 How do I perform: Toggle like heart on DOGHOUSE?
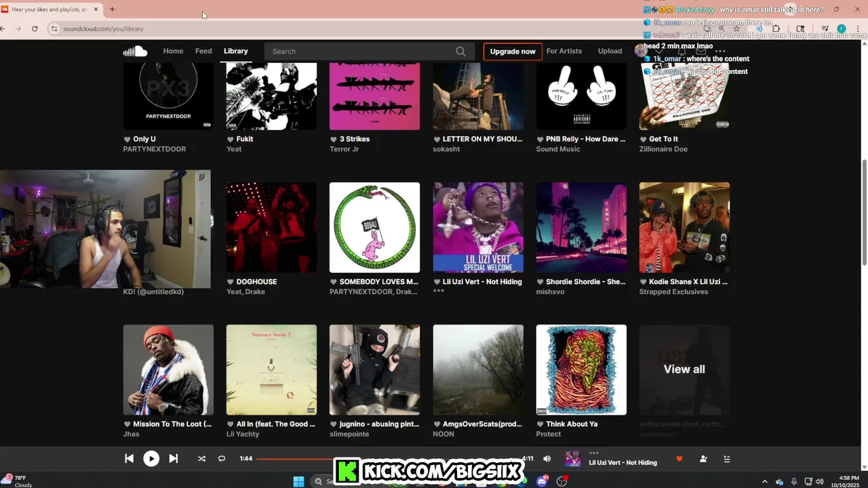click(231, 281)
